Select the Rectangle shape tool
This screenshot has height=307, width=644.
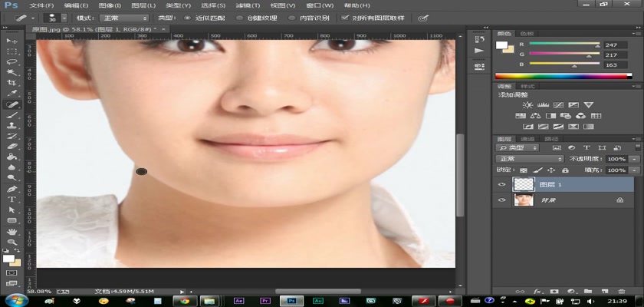[x=12, y=221]
